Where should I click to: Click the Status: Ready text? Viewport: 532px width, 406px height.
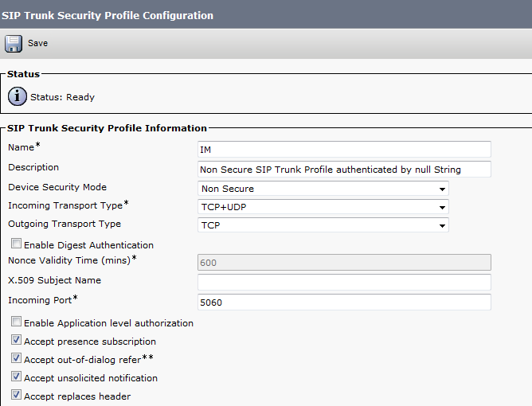coord(62,97)
